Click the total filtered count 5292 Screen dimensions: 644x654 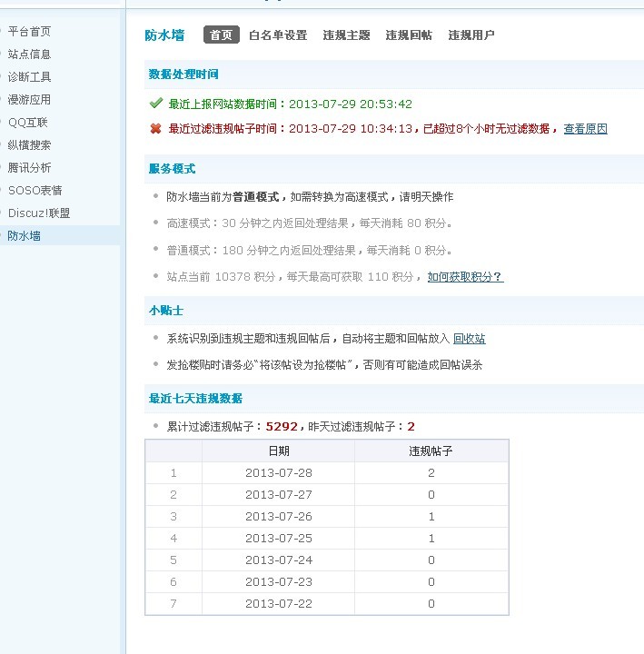point(282,427)
